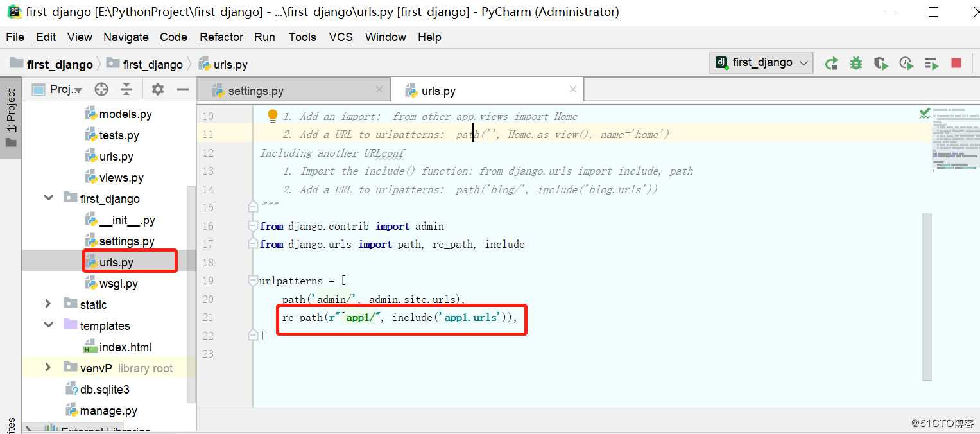
Task: Collapse the templates folder
Action: coord(49,325)
